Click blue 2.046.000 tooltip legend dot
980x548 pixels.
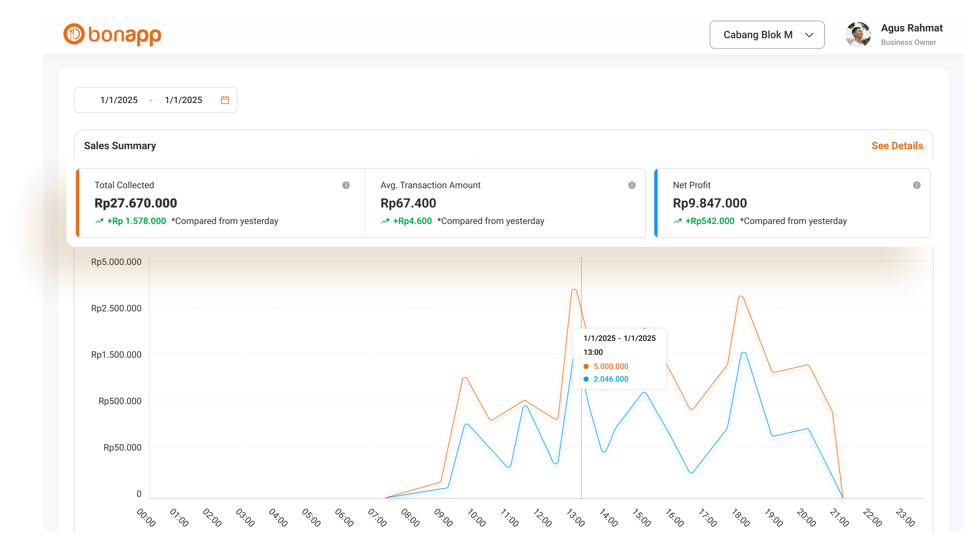(586, 379)
